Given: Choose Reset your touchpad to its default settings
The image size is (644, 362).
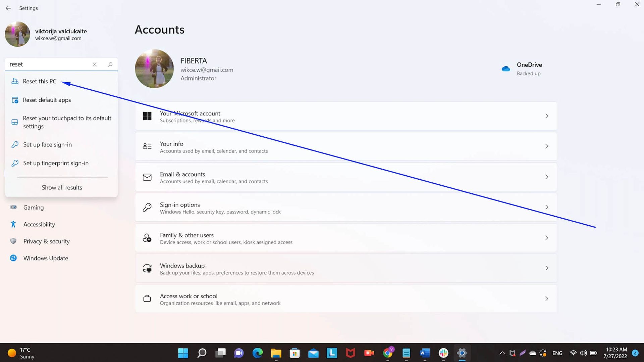Looking at the screenshot, I should (x=61, y=122).
